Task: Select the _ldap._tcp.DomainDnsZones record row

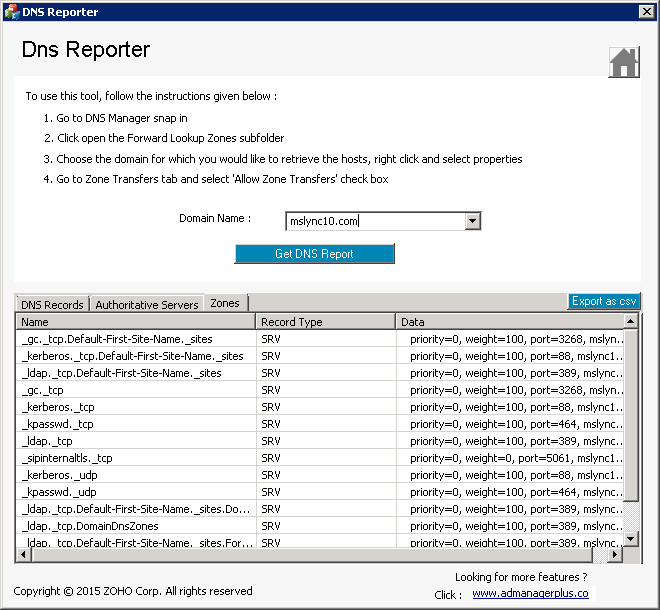Action: point(90,526)
